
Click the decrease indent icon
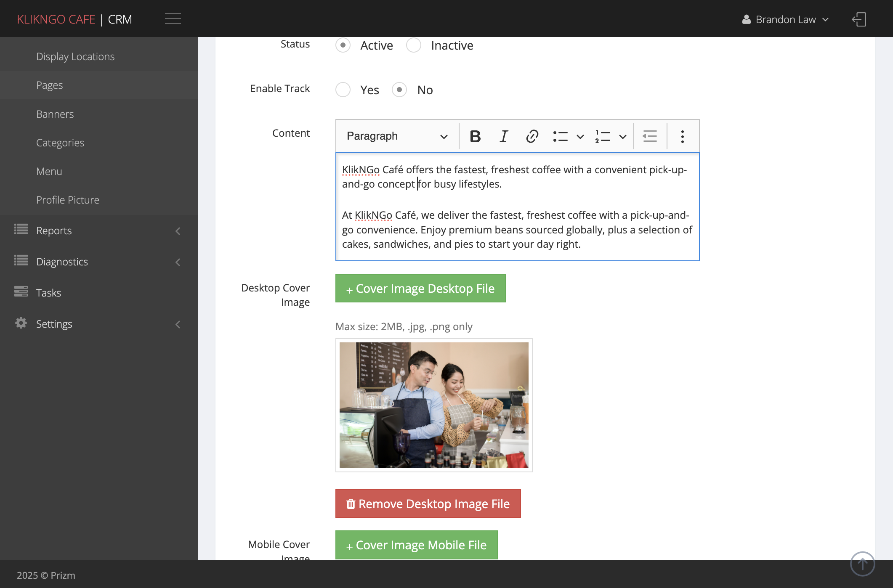[x=650, y=136]
